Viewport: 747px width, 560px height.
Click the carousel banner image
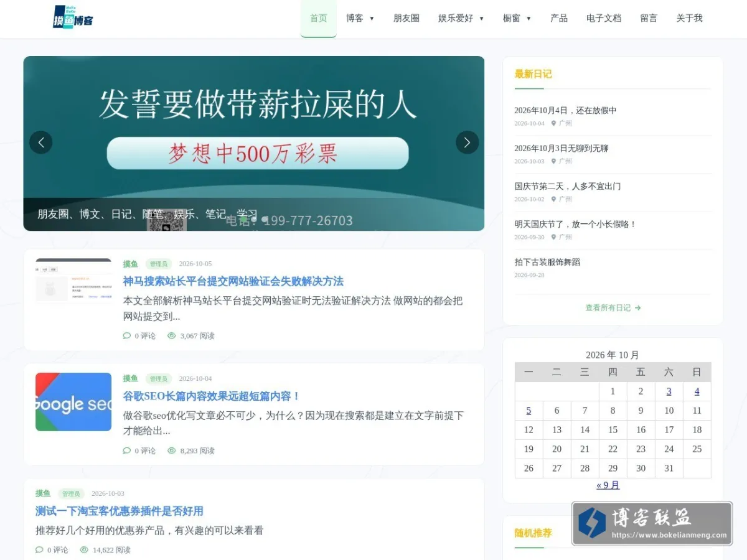coord(254,144)
